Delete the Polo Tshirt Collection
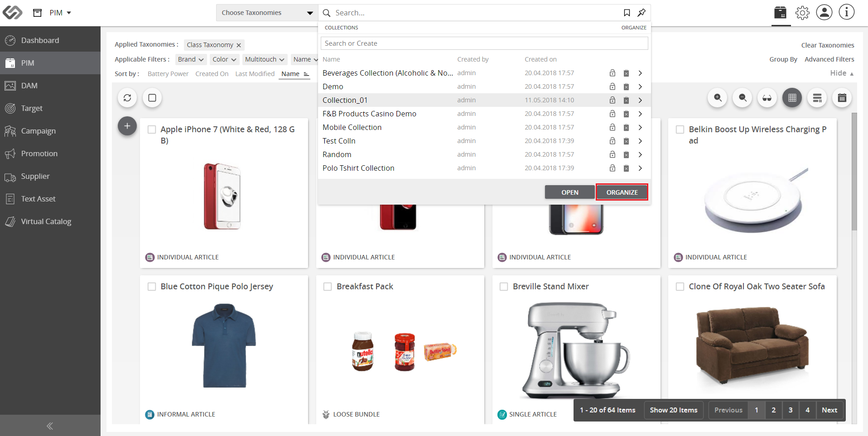This screenshot has width=868, height=436. tap(626, 168)
